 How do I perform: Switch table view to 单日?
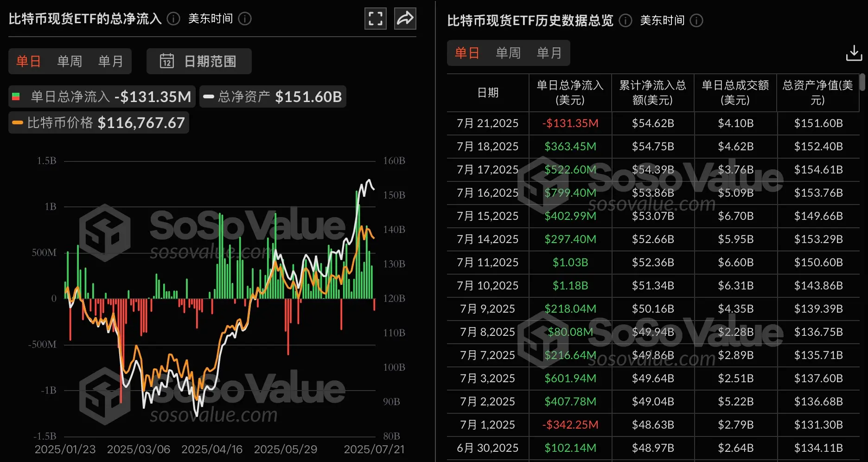pyautogui.click(x=467, y=53)
